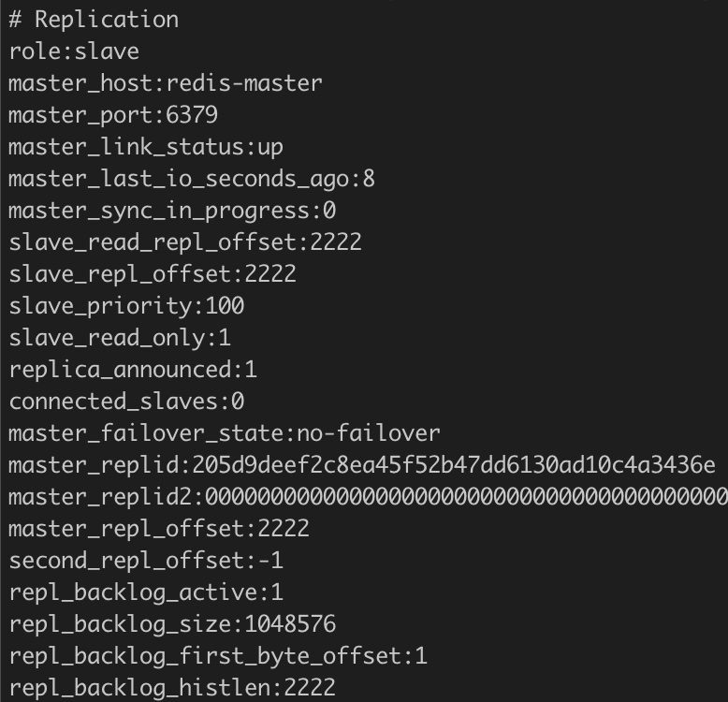Click the 'slave_priority:100' line

tap(126, 306)
